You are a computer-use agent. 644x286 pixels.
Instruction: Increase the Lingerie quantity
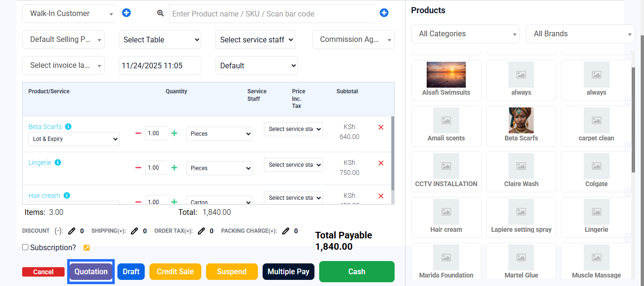pyautogui.click(x=174, y=168)
